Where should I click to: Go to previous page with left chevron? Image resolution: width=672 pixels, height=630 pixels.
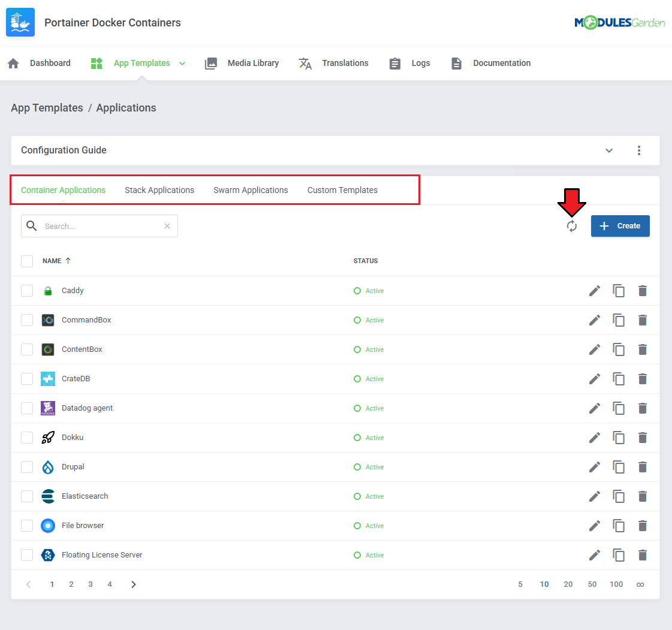[x=28, y=584]
